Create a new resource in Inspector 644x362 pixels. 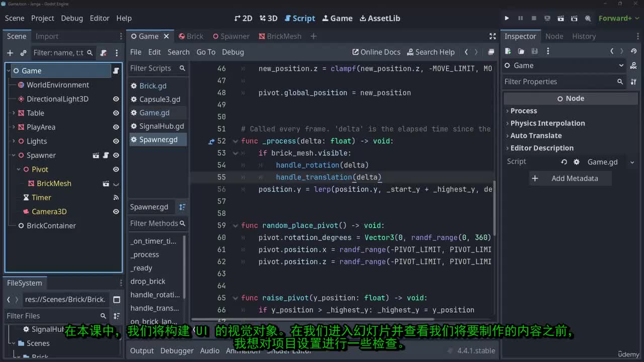508,51
